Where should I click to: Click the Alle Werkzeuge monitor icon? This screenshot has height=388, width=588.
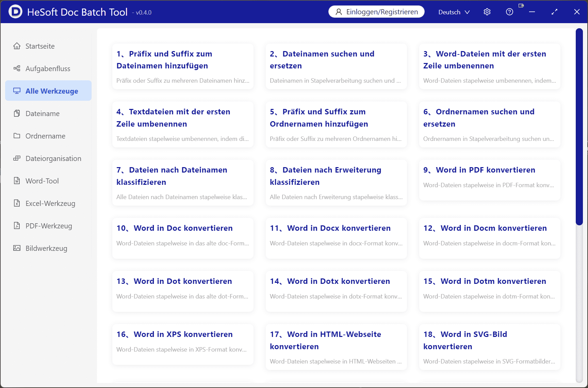17,91
